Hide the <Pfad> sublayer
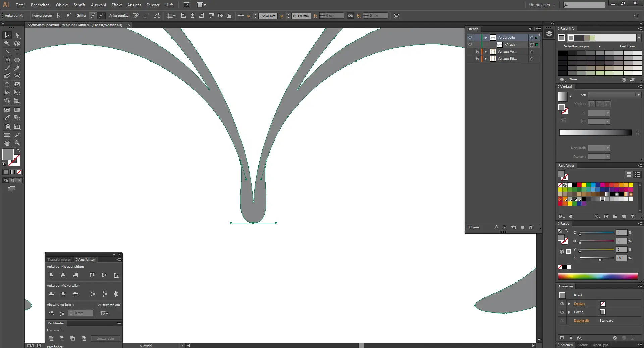 coord(470,44)
